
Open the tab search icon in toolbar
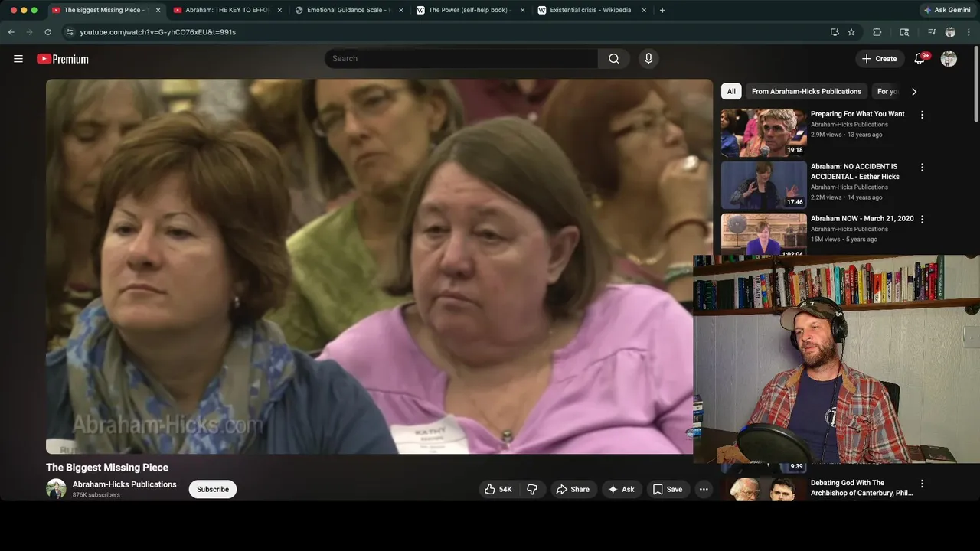(904, 32)
